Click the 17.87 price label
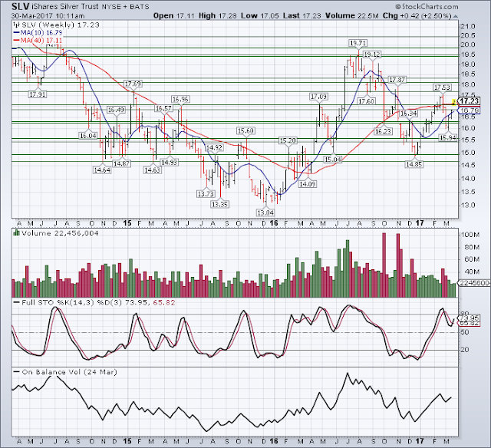The image size is (491, 448). point(397,80)
